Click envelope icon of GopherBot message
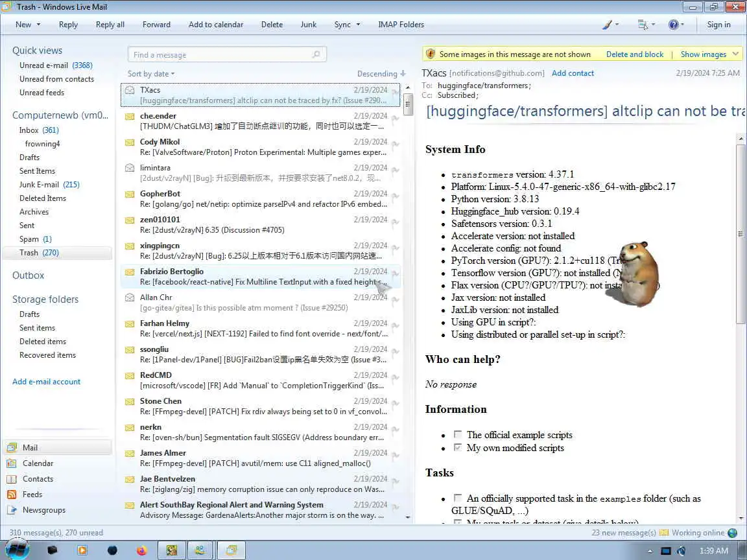This screenshot has height=560, width=747. point(129,194)
